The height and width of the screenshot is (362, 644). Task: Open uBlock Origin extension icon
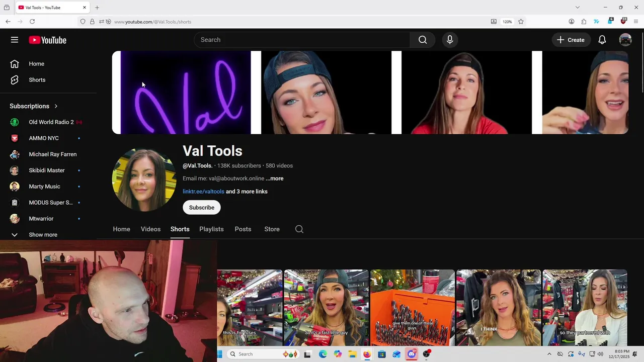(x=623, y=21)
